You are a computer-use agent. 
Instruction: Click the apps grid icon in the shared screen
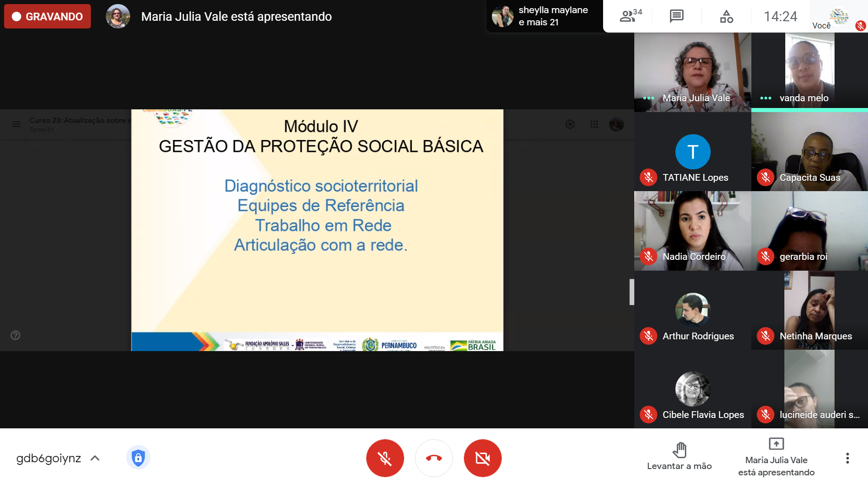[594, 124]
